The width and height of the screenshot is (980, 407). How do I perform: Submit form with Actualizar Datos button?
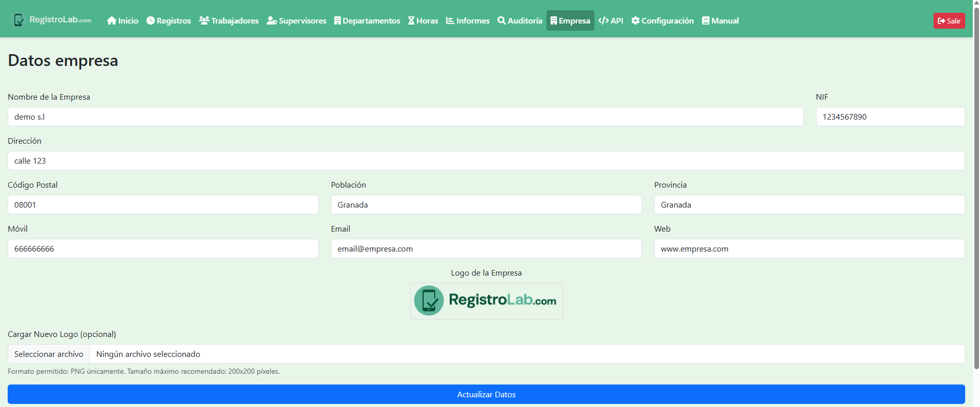pos(486,394)
